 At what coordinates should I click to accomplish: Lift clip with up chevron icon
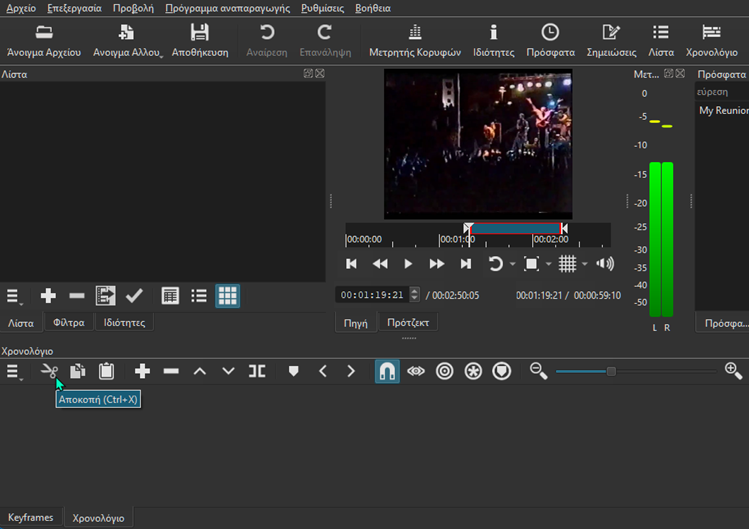coord(200,371)
